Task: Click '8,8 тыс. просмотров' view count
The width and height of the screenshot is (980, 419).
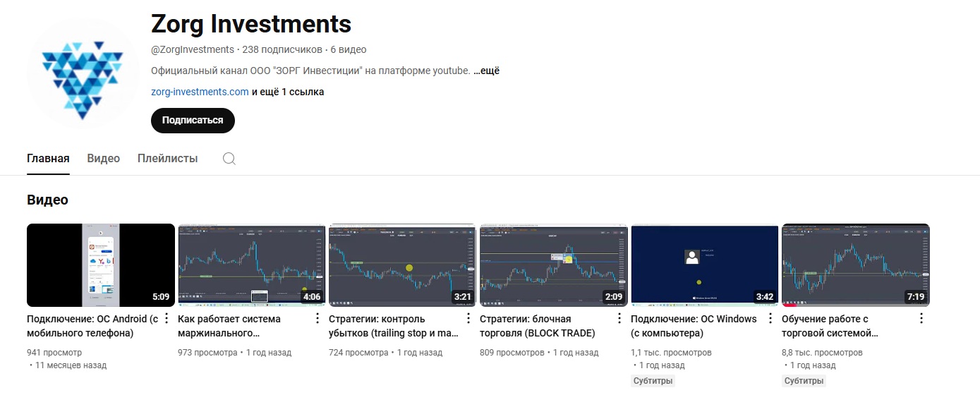Action: pos(822,352)
